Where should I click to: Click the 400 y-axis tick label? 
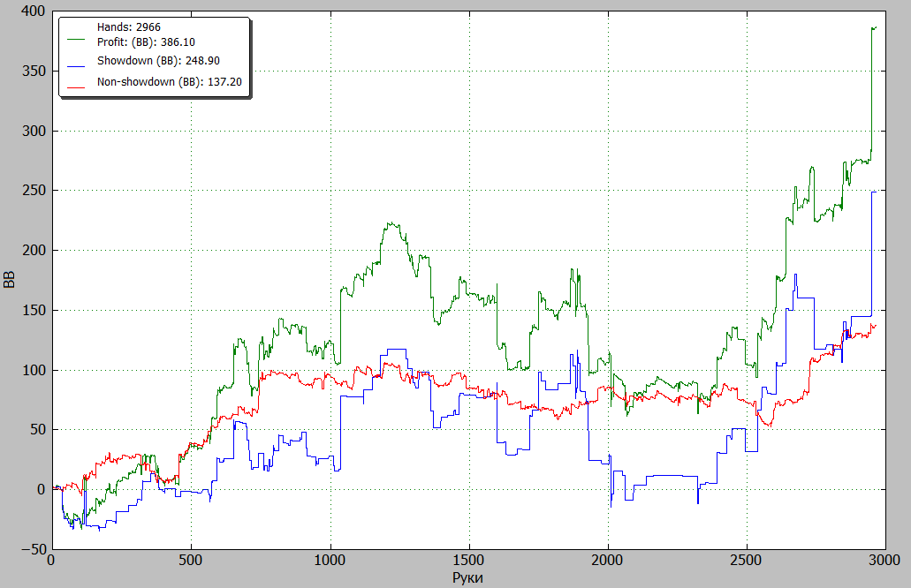(34, 11)
